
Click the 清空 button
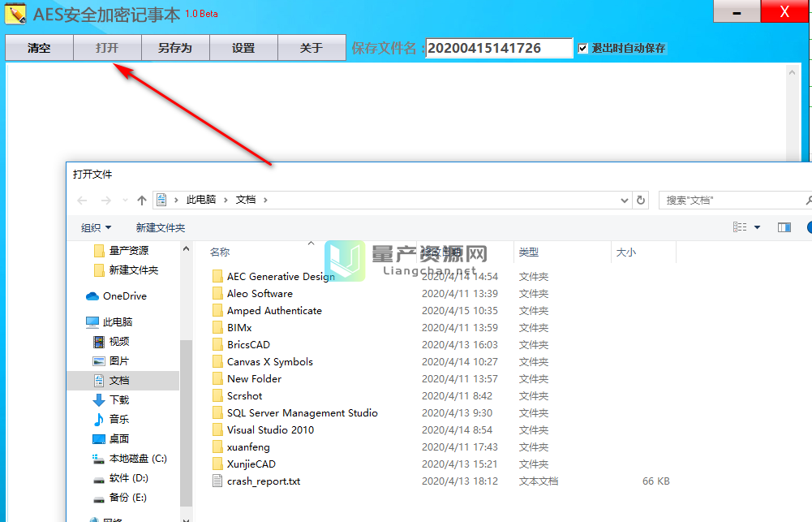coord(40,48)
